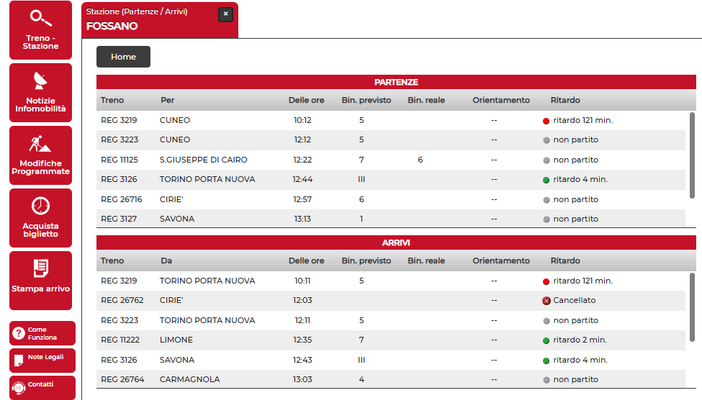Viewport: 702px width, 400px height.
Task: Open the Treno - Stazione search tile
Action: 40,30
